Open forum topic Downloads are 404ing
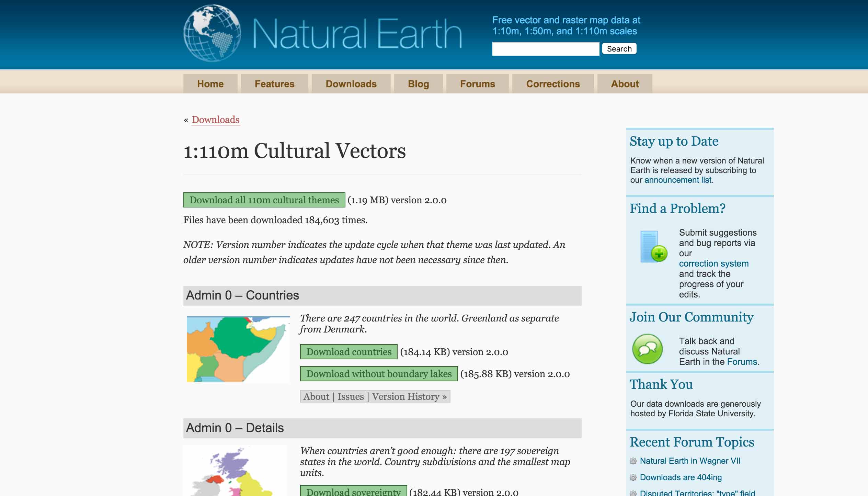Viewport: 868px width, 496px height. (681, 477)
